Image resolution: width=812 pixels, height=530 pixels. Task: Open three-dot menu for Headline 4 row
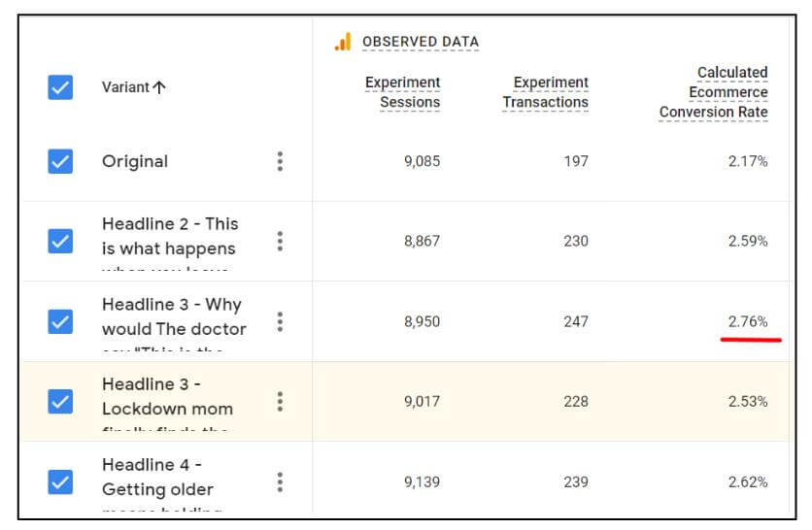click(280, 481)
